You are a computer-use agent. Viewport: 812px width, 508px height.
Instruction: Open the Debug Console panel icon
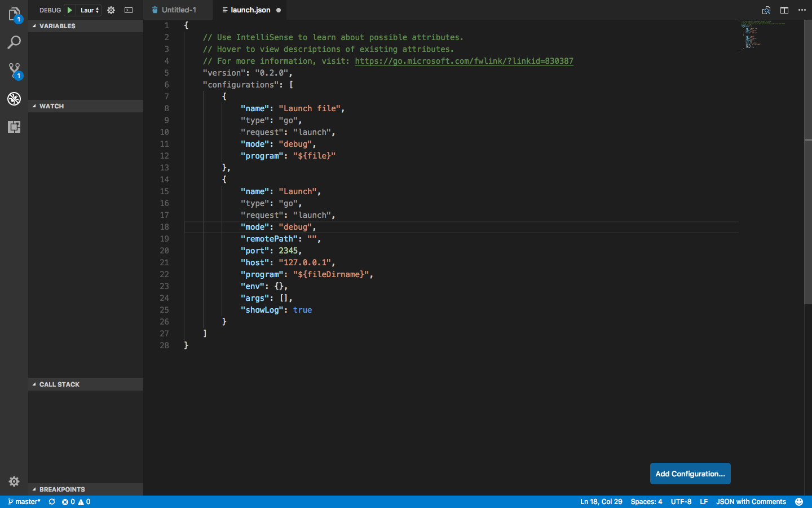[x=129, y=10]
